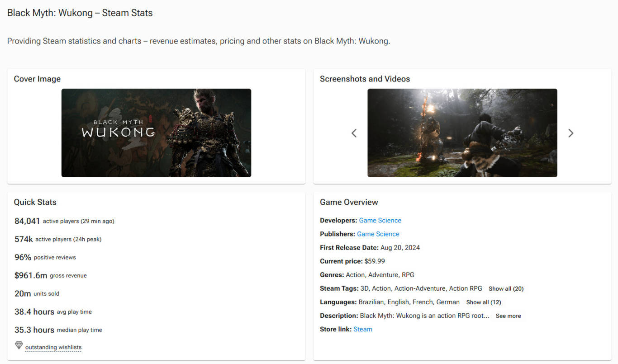
Task: Go to next screenshot with right chevron
Action: tap(570, 133)
